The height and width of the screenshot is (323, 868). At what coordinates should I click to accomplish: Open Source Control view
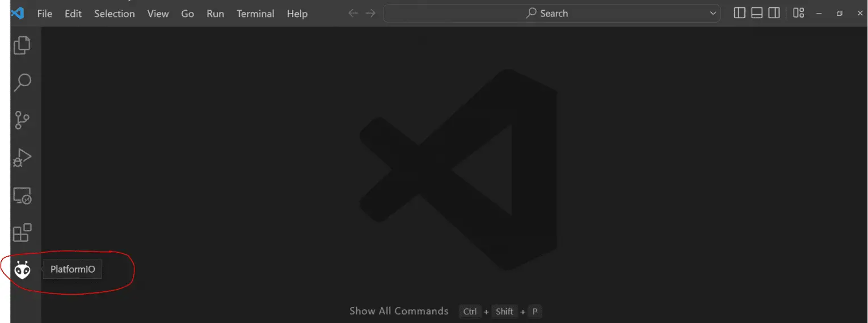22,120
